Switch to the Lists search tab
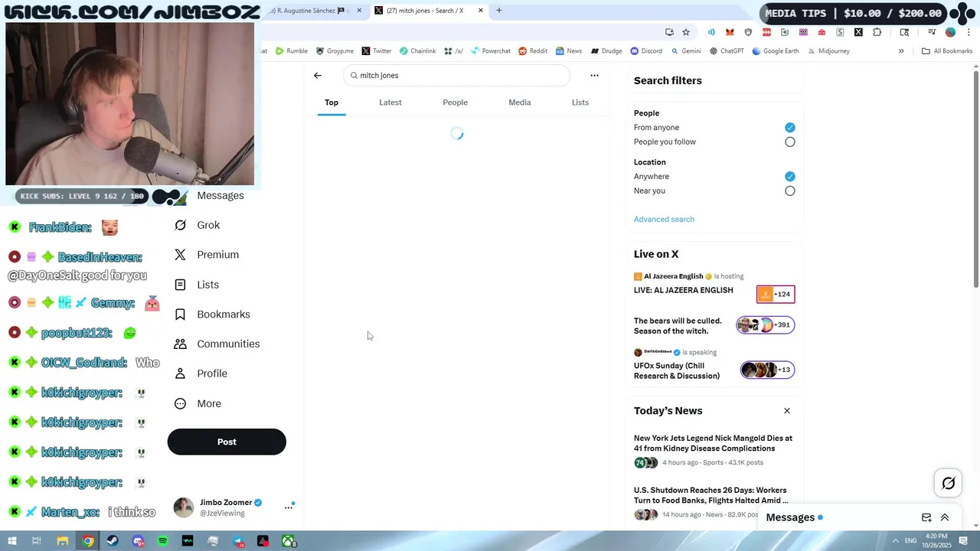 tap(580, 103)
